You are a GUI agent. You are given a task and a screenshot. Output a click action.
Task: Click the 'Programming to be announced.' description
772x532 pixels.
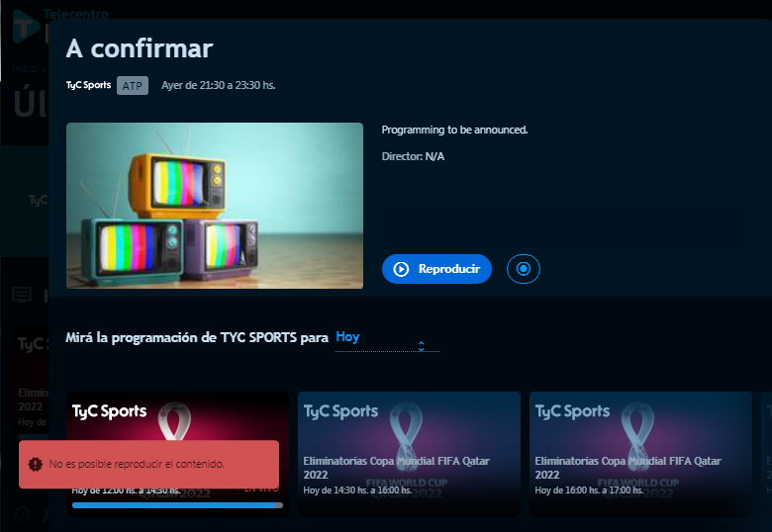click(454, 130)
